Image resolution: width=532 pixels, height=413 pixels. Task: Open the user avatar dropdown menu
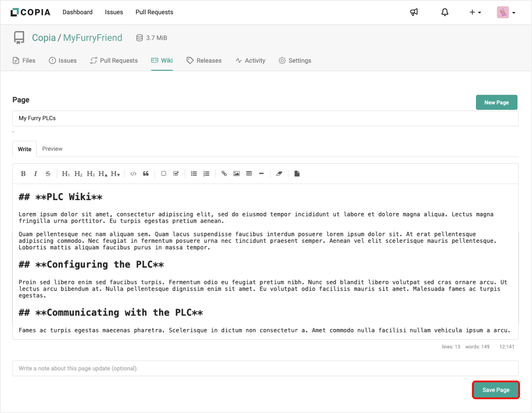pos(506,12)
